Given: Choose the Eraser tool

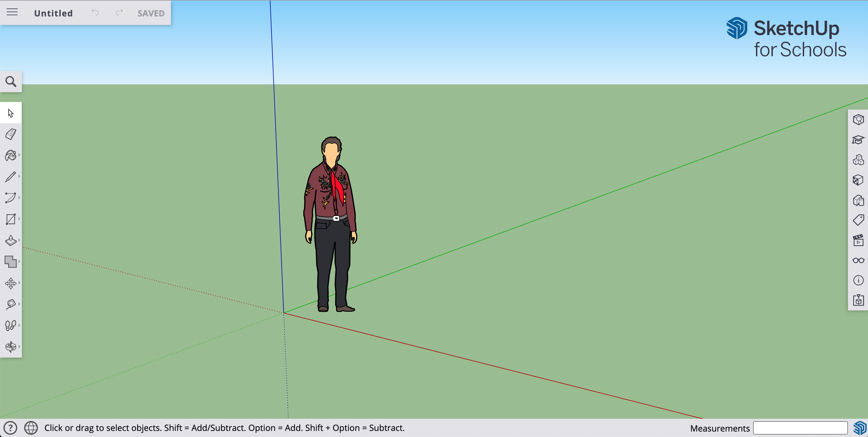Looking at the screenshot, I should coord(11,134).
